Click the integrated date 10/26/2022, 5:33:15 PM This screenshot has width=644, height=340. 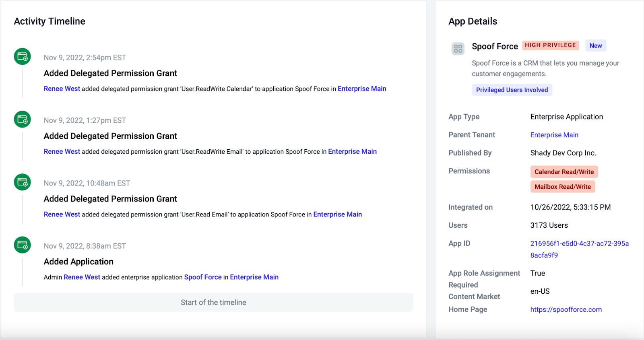click(x=570, y=207)
